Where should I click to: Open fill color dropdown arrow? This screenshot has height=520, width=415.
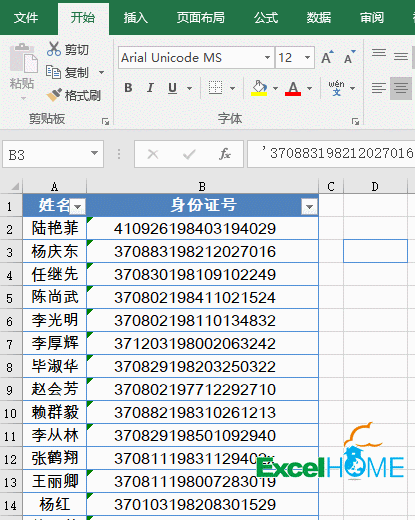[x=275, y=88]
